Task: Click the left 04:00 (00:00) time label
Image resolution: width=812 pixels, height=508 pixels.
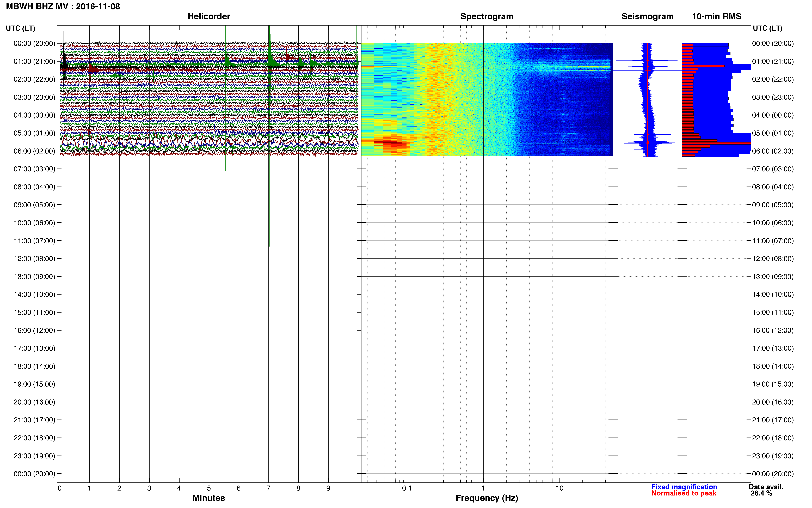Action: 34,115
